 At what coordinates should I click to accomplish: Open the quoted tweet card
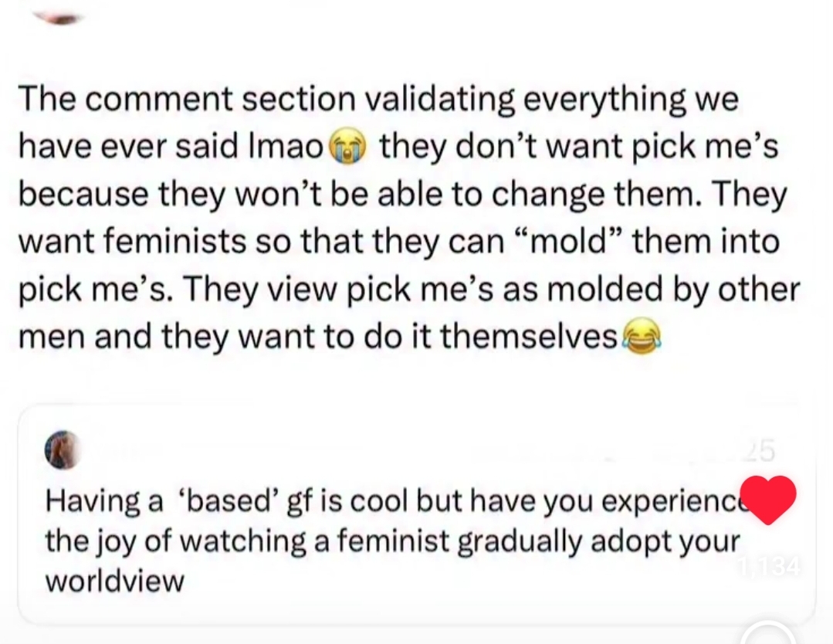click(417, 514)
